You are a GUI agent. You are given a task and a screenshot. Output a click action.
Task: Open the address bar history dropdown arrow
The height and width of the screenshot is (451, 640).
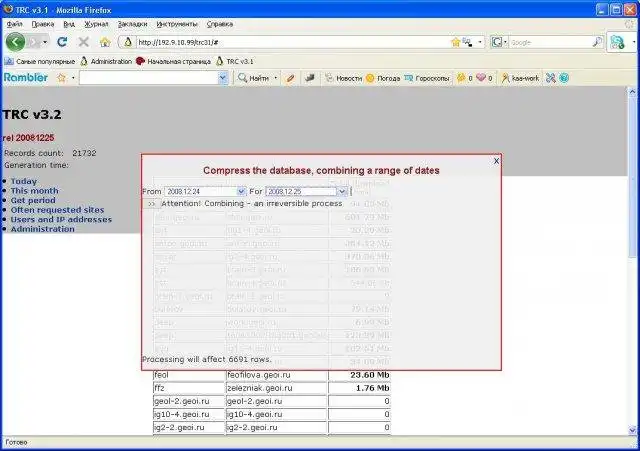[x=480, y=42]
